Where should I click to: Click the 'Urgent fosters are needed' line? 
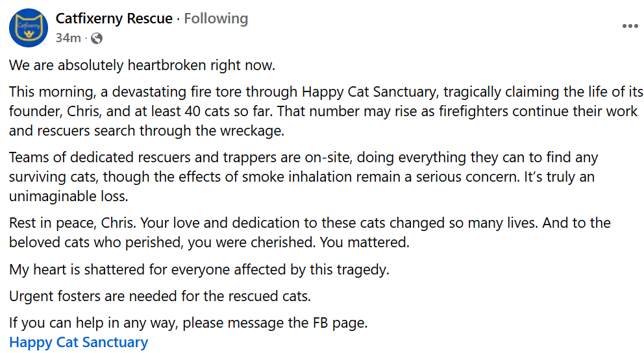click(x=160, y=296)
